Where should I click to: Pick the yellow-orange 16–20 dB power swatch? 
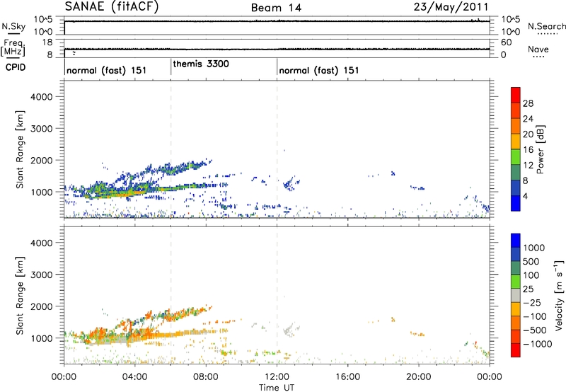click(516, 141)
